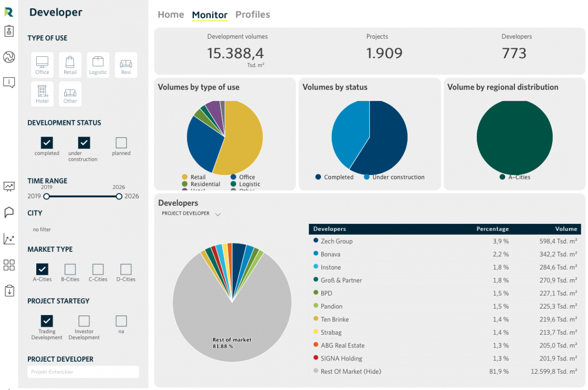Switch to the Profiles tab
588x390 pixels.
pyautogui.click(x=253, y=15)
